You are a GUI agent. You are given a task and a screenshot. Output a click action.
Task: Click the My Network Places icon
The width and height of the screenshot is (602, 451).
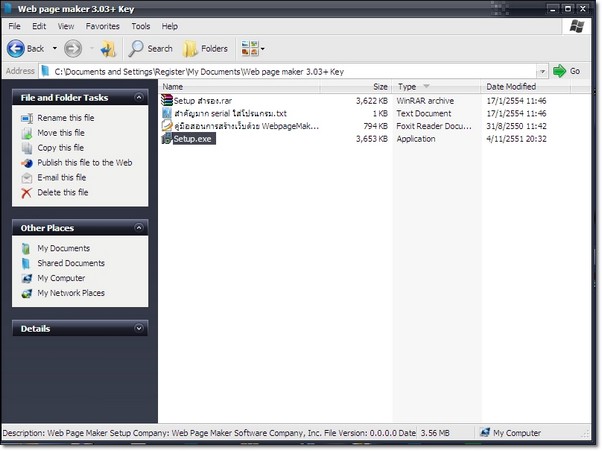pos(27,294)
